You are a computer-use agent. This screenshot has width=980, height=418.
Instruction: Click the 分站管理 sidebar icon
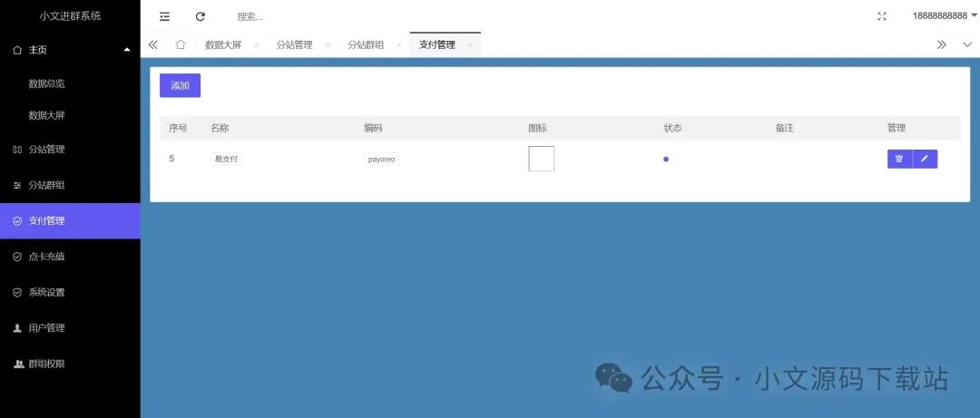(17, 150)
